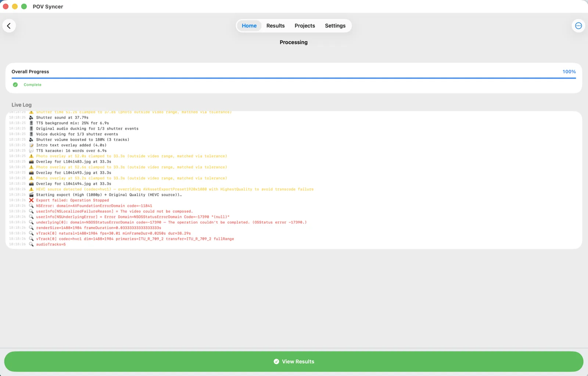Image resolution: width=588 pixels, height=376 pixels.
Task: Click the 100% progress value
Action: click(569, 72)
